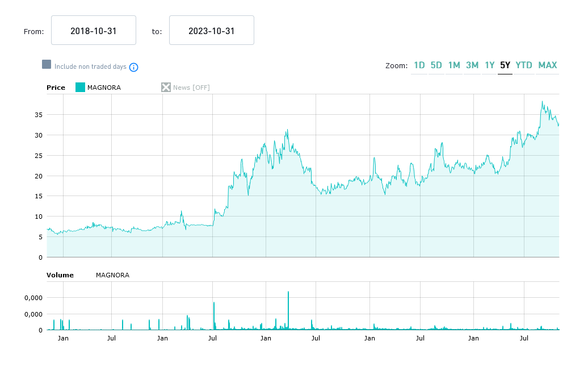Click the info icon beside non traded days
Image resolution: width=588 pixels, height=366 pixels.
134,67
